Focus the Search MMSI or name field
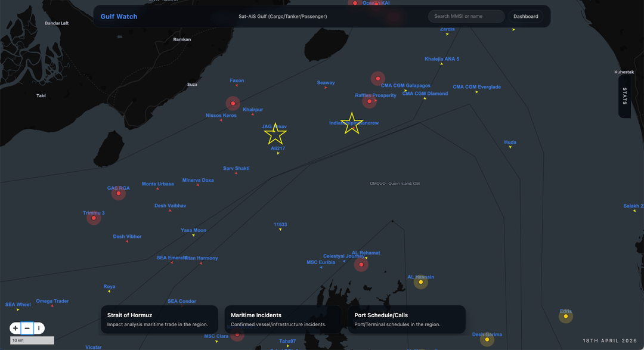644x350 pixels. coord(466,17)
